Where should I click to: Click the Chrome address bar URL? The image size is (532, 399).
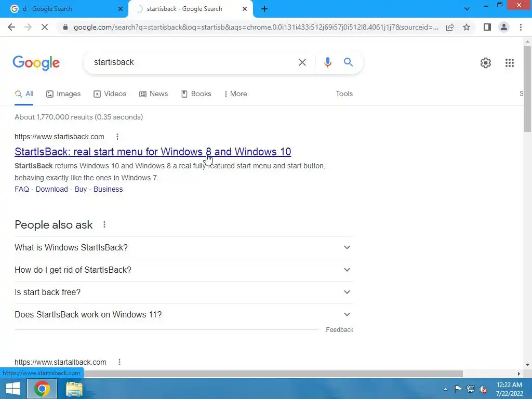coord(256,27)
